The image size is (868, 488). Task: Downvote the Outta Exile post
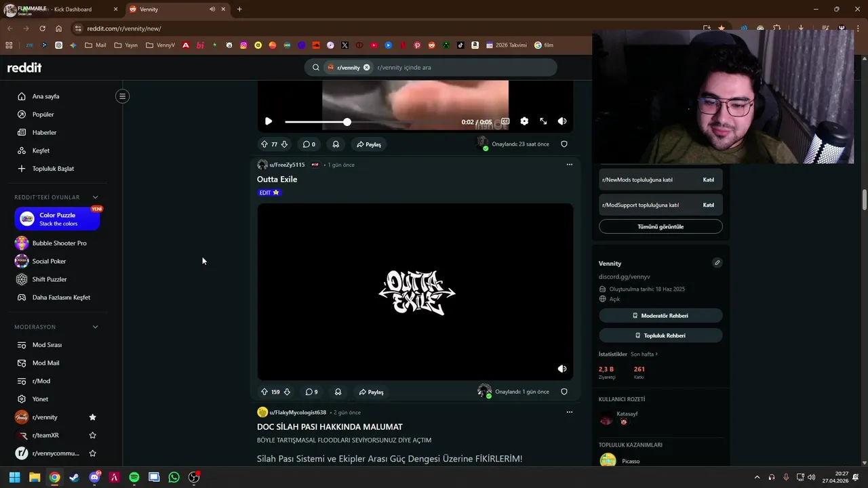pos(287,392)
